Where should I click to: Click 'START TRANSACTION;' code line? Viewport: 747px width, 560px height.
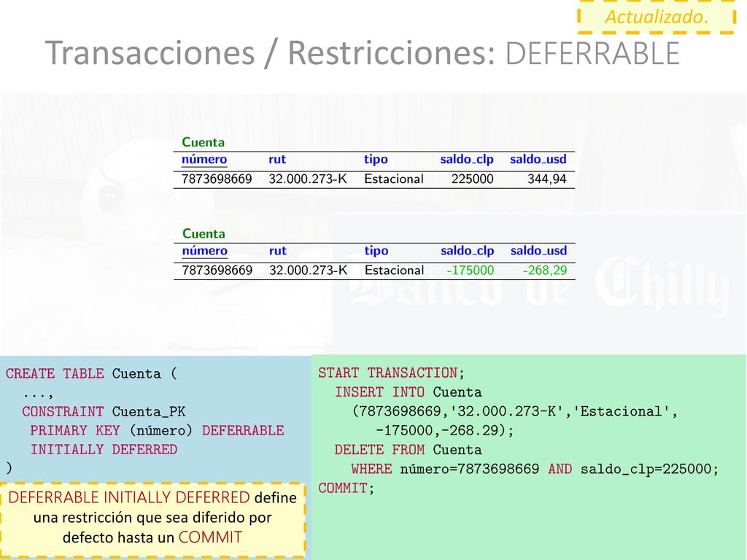(x=391, y=373)
